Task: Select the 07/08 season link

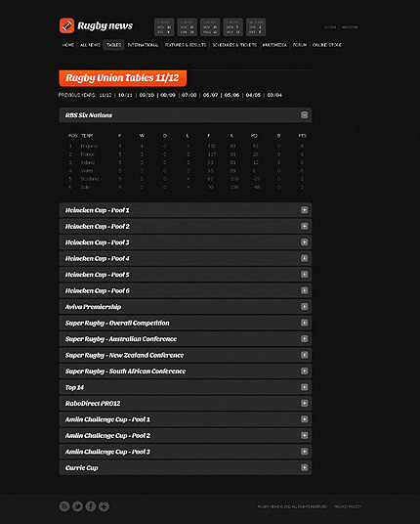Action: click(189, 95)
